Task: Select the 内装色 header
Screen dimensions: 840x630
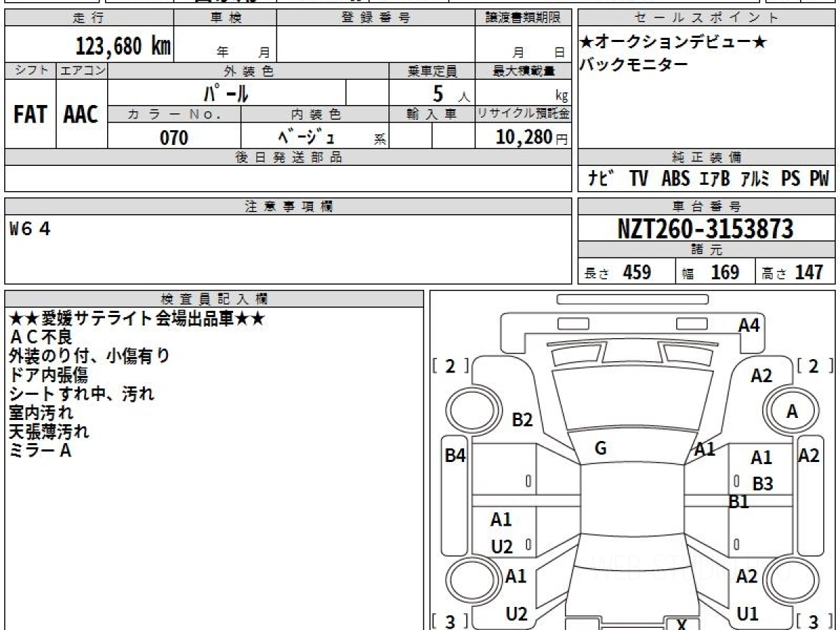Action: coord(315,114)
